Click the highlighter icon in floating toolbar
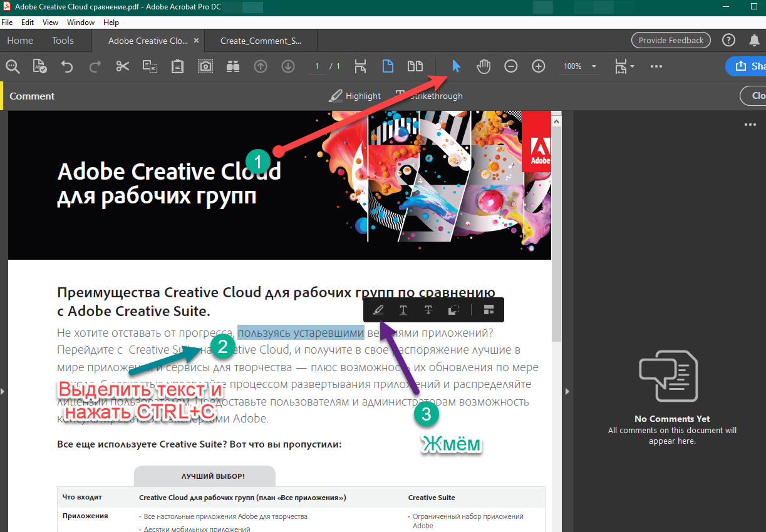The height and width of the screenshot is (532, 766). (378, 310)
